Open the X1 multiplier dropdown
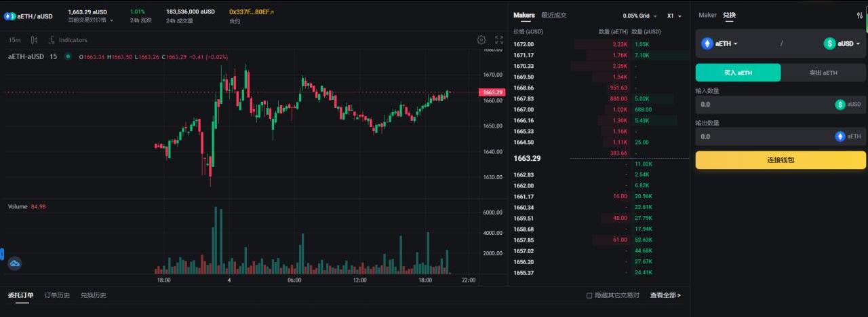Screen dimensions: 868x317 click(674, 16)
